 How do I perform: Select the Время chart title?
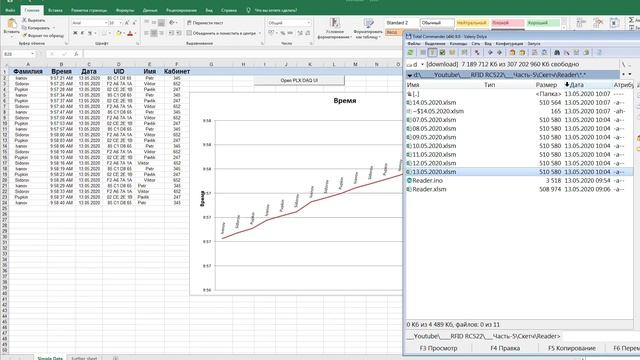345,100
